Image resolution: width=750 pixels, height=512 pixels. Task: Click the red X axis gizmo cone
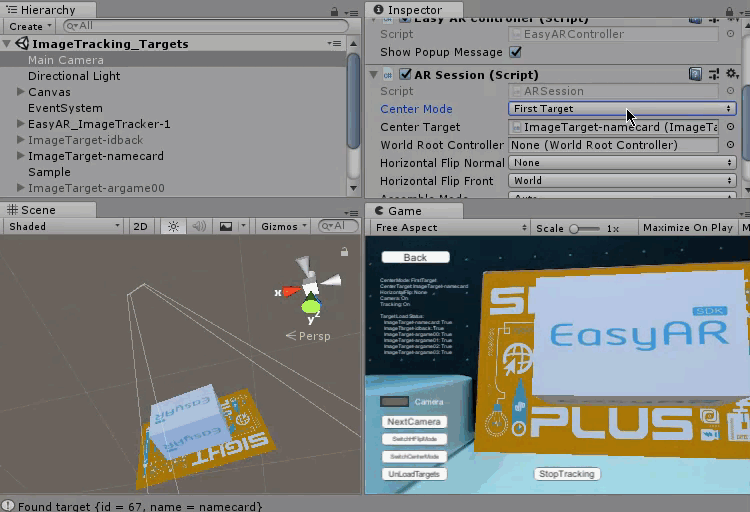point(291,291)
